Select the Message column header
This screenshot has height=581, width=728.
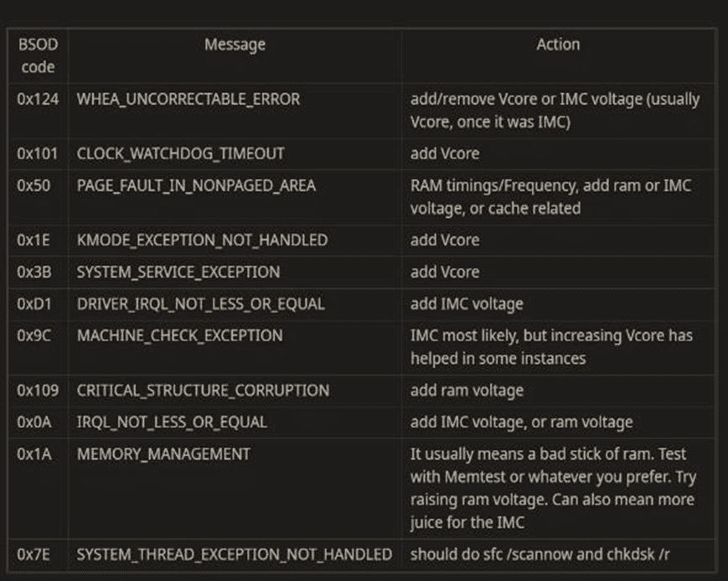pos(235,44)
